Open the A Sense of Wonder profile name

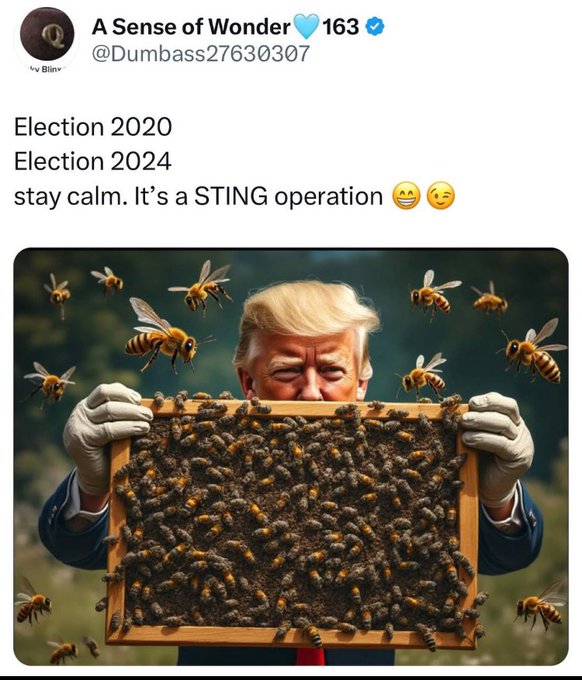point(191,27)
